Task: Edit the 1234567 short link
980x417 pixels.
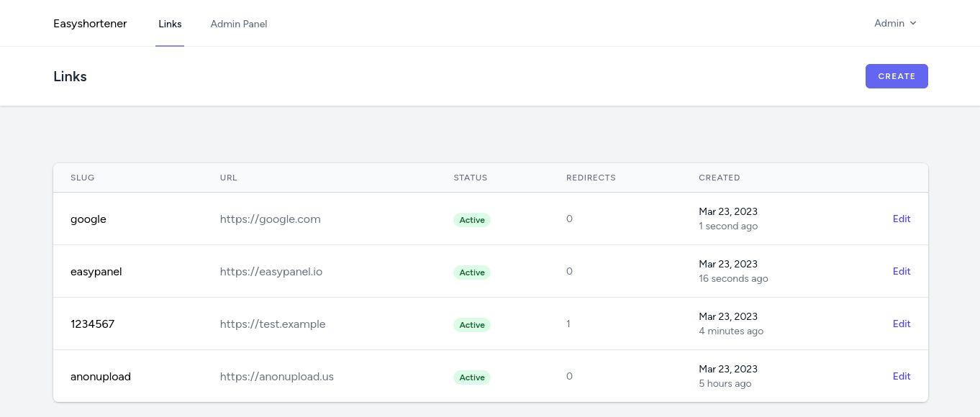Action: click(902, 324)
